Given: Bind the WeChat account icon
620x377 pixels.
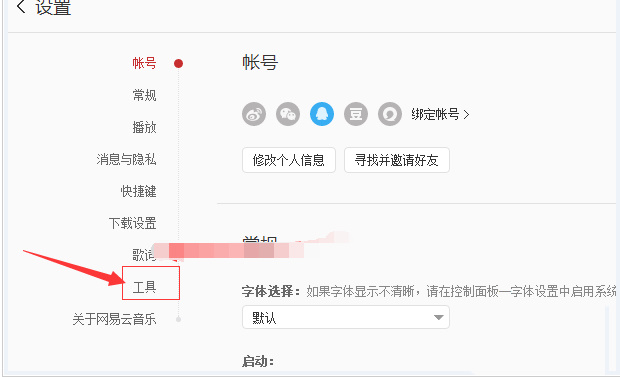Looking at the screenshot, I should click(288, 114).
